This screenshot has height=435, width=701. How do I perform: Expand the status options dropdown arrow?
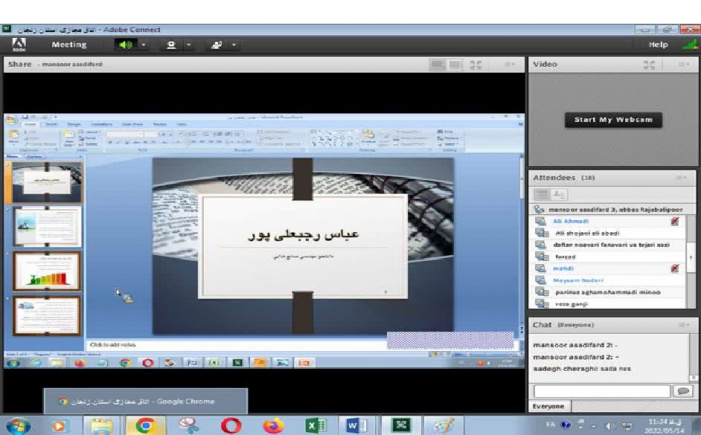234,45
